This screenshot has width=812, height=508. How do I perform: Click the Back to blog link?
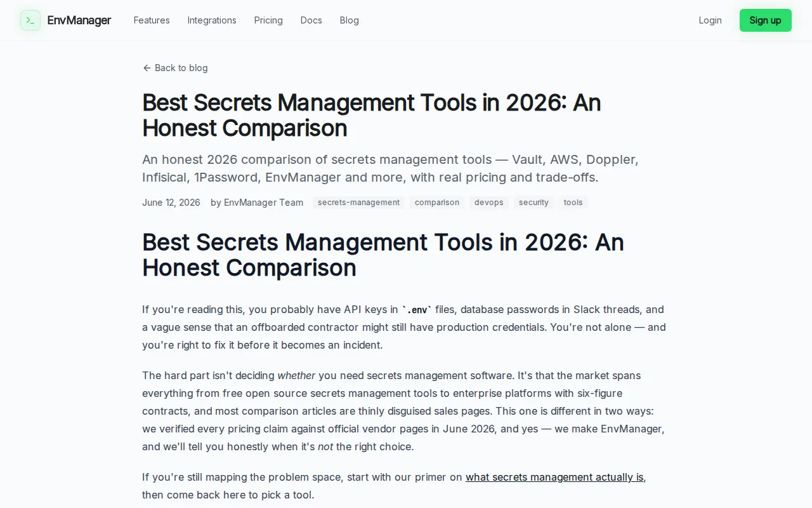175,68
